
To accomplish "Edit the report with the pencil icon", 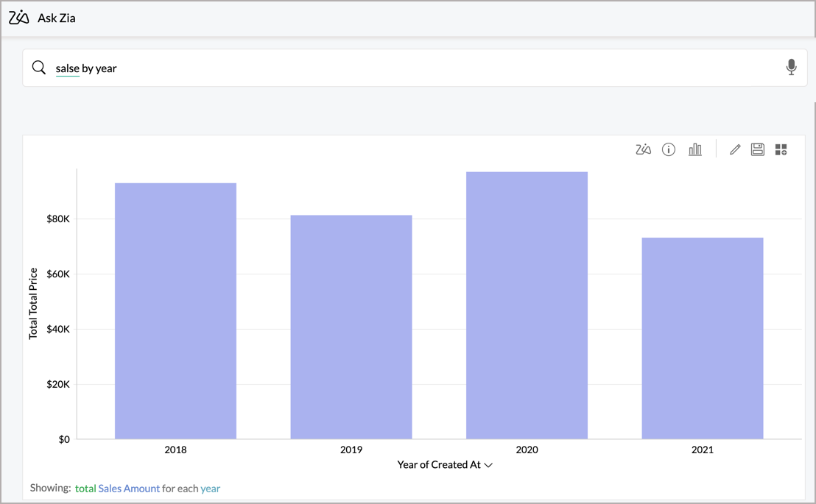I will (x=734, y=150).
